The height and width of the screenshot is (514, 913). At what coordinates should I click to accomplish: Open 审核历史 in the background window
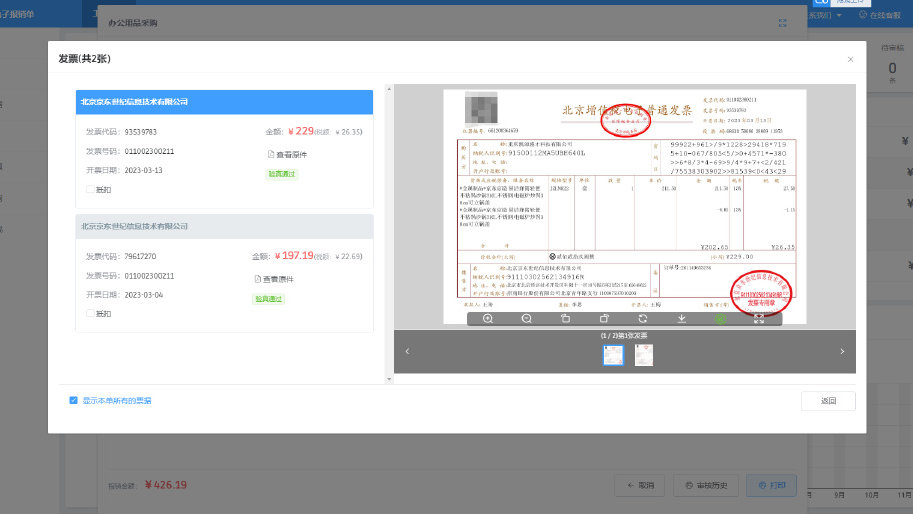point(706,485)
